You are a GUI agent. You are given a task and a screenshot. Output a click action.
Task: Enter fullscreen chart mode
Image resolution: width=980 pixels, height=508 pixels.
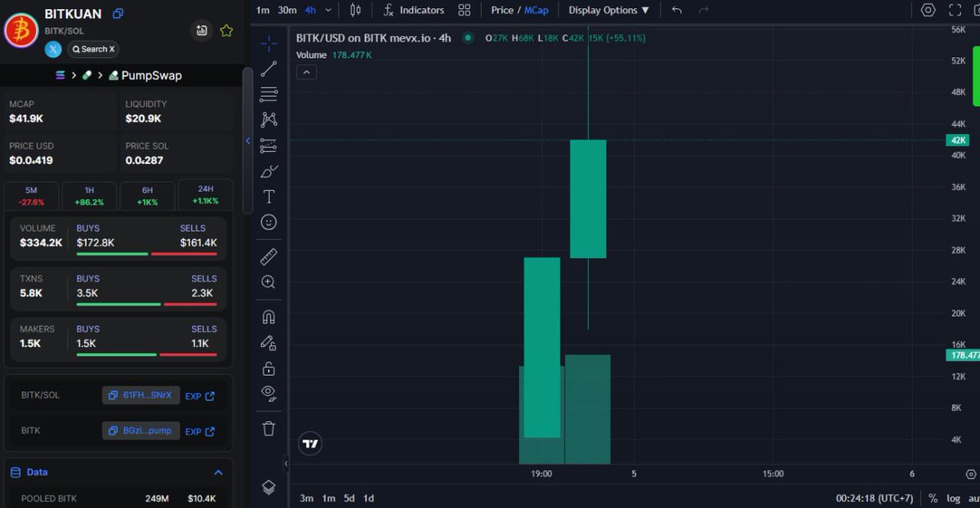tap(955, 10)
